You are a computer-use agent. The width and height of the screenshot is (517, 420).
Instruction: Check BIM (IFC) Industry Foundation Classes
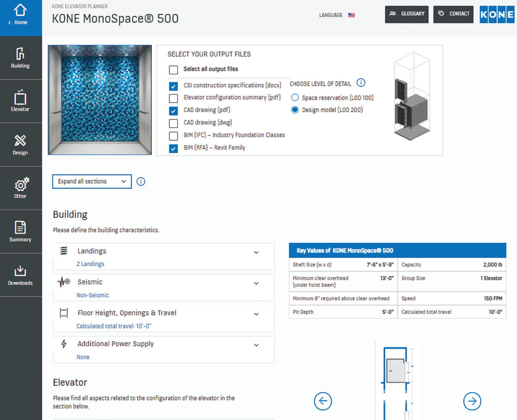(x=173, y=136)
